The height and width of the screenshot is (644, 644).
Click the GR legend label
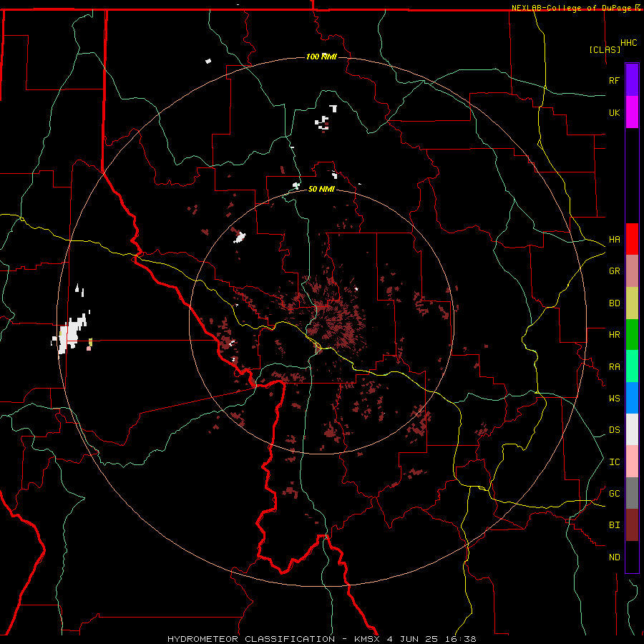tap(614, 271)
